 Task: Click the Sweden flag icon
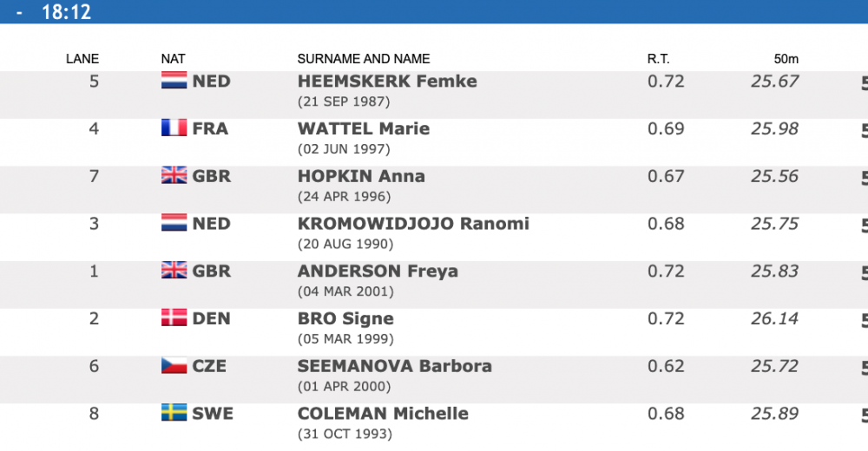pyautogui.click(x=174, y=413)
